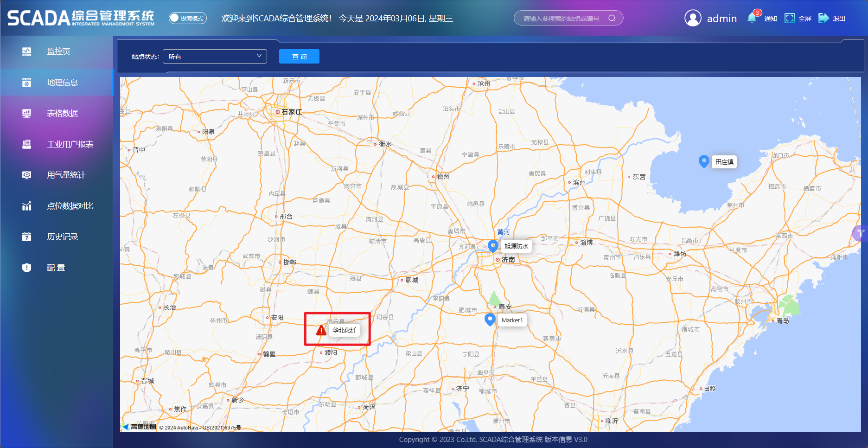Click the 点位数据对比 chart icon

(27, 206)
